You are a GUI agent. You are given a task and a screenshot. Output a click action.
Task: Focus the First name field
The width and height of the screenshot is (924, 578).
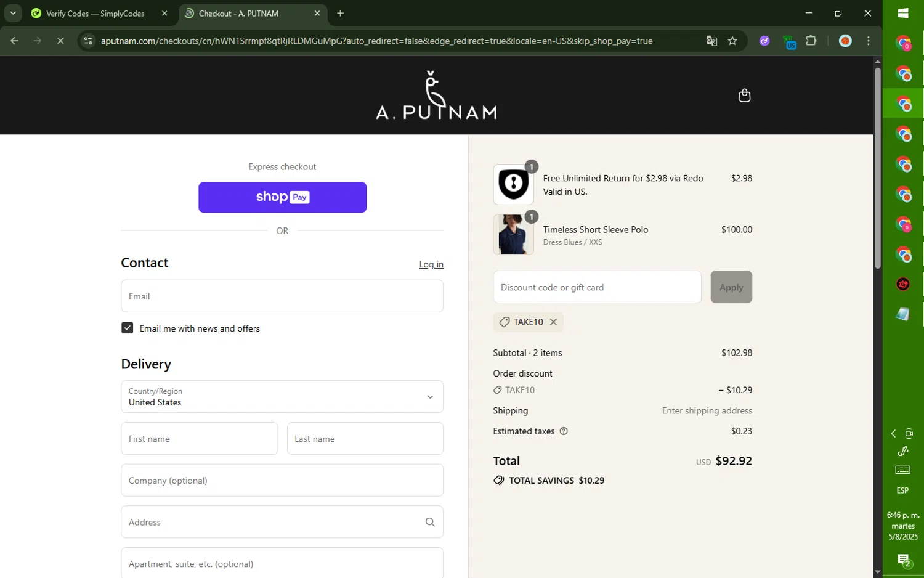click(200, 439)
